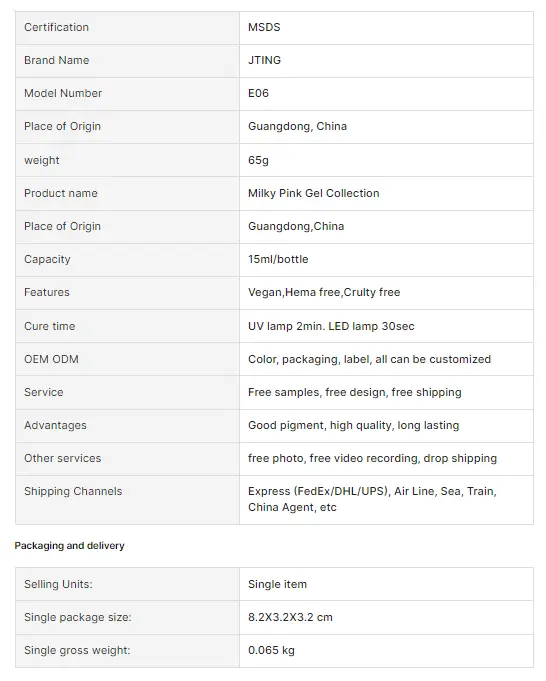Click the Certification label cell

click(x=127, y=28)
